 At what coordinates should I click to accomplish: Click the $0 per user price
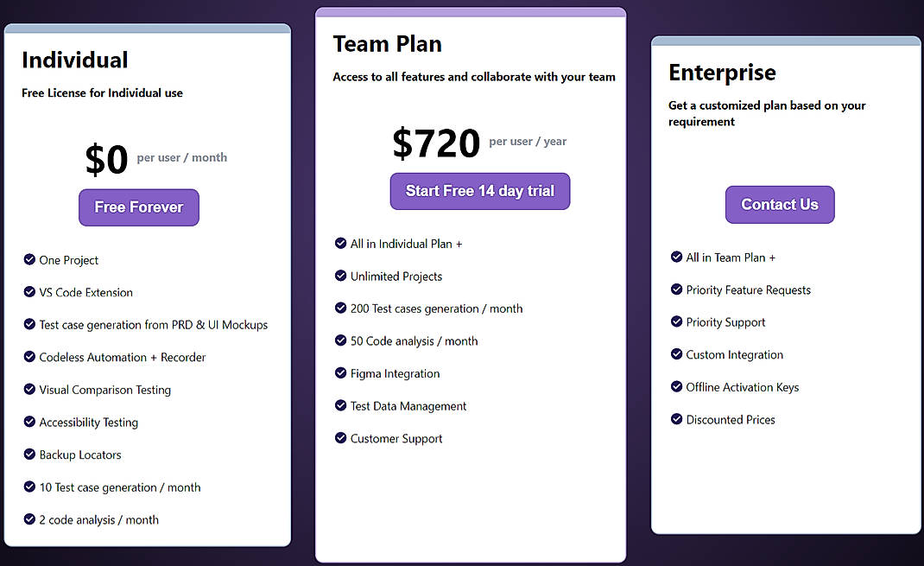[x=106, y=159]
